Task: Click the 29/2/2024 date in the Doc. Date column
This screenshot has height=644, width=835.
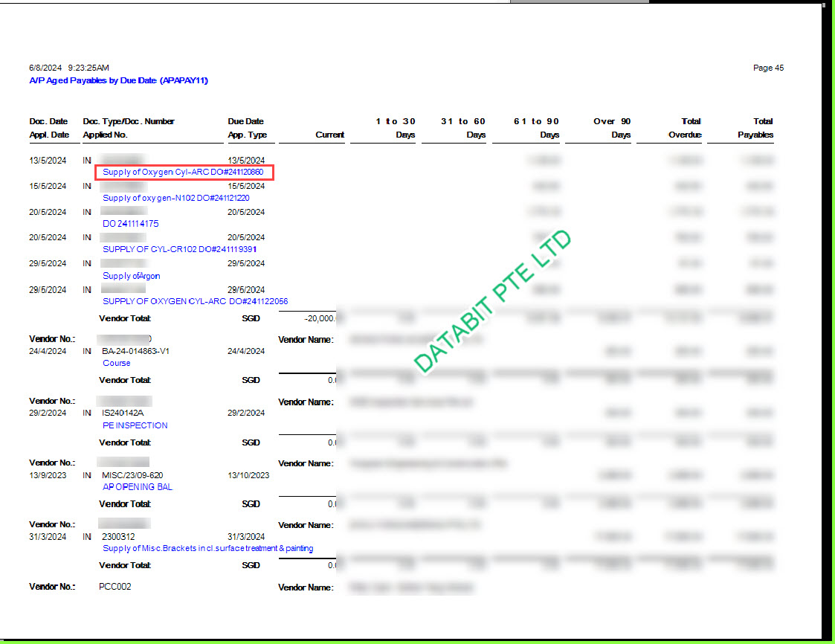Action: (x=48, y=413)
